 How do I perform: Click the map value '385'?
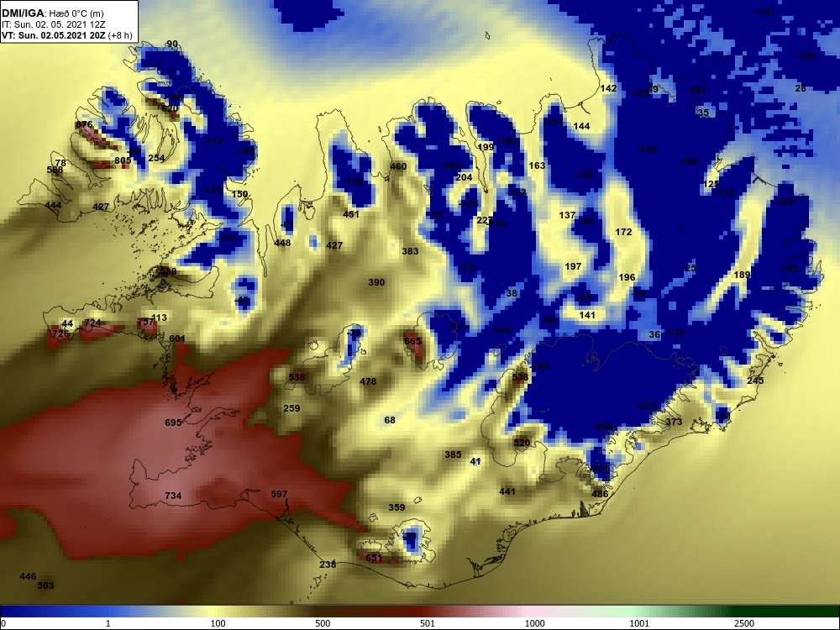click(453, 454)
